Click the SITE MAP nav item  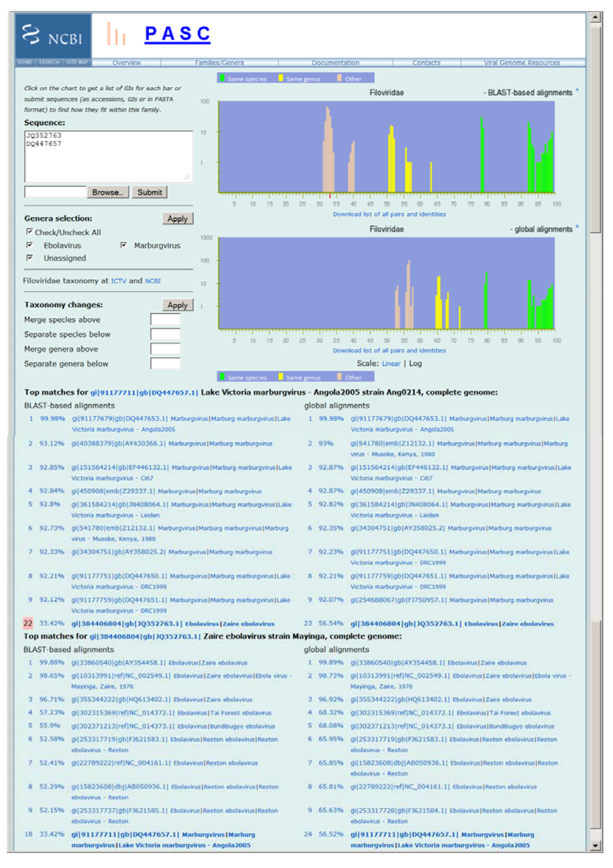[77, 62]
